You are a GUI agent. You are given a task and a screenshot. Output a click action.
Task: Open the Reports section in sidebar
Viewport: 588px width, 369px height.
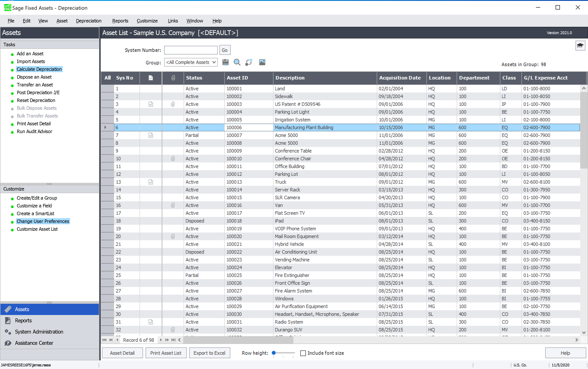pos(23,320)
